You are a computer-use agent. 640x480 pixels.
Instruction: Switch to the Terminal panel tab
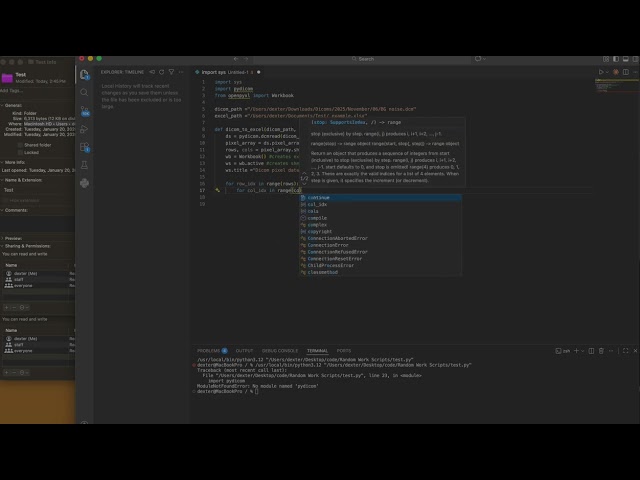317,351
